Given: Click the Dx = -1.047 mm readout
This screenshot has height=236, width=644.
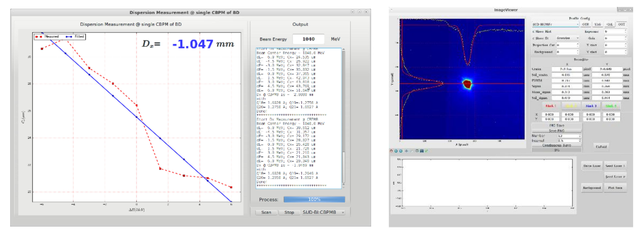Looking at the screenshot, I should click(x=188, y=44).
